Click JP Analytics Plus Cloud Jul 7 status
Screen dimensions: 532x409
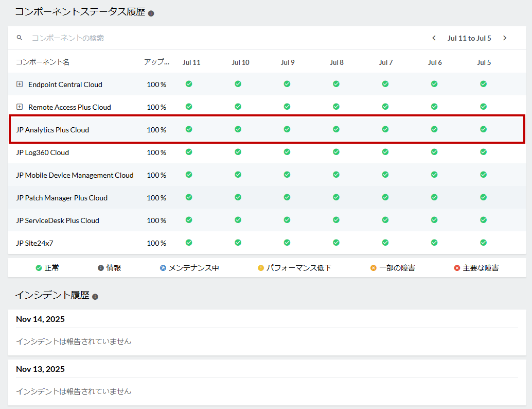pyautogui.click(x=385, y=129)
